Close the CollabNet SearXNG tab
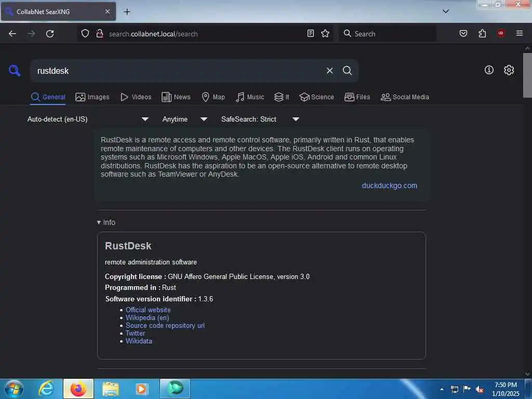 pyautogui.click(x=107, y=11)
